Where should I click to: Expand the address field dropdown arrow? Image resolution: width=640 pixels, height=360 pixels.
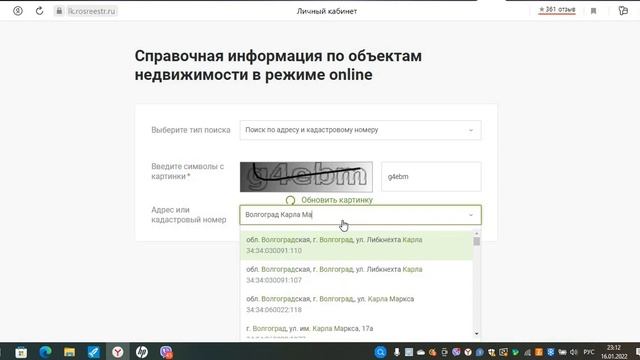tap(471, 215)
